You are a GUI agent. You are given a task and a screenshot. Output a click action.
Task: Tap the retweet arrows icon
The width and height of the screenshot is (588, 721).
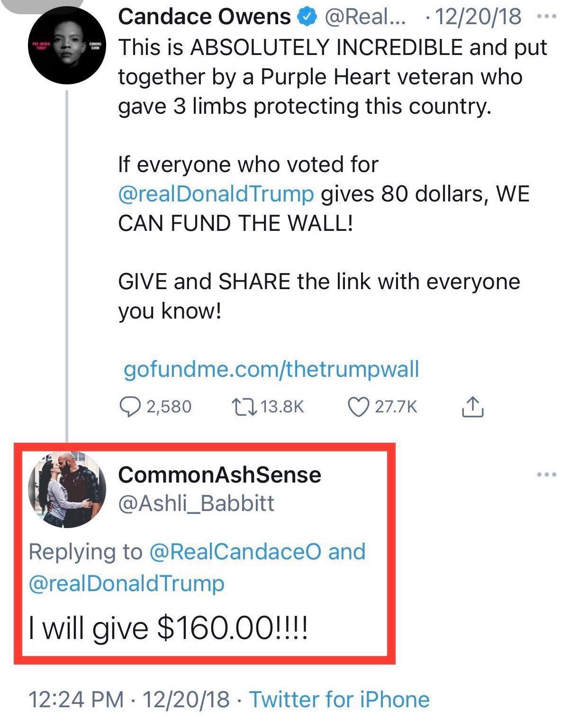coord(244,407)
